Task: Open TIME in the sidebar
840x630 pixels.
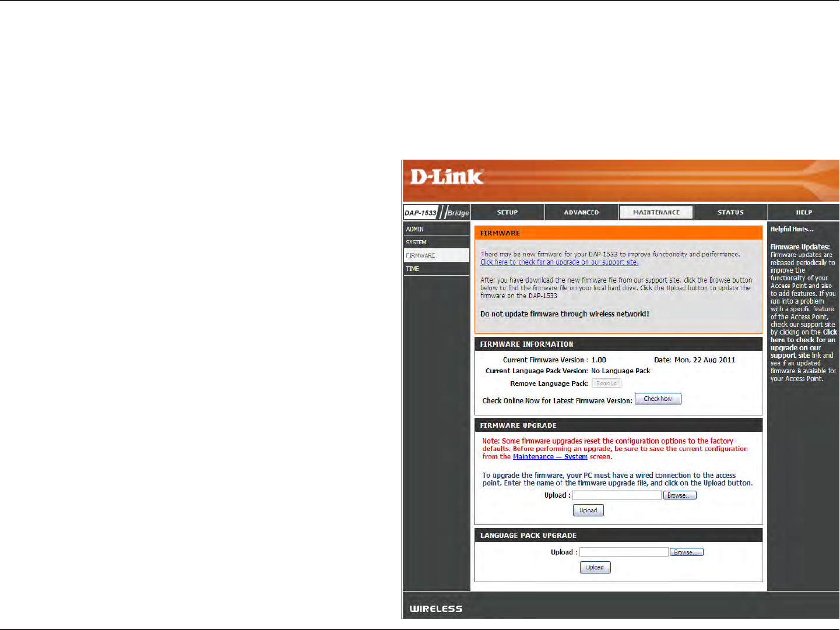Action: [436, 269]
